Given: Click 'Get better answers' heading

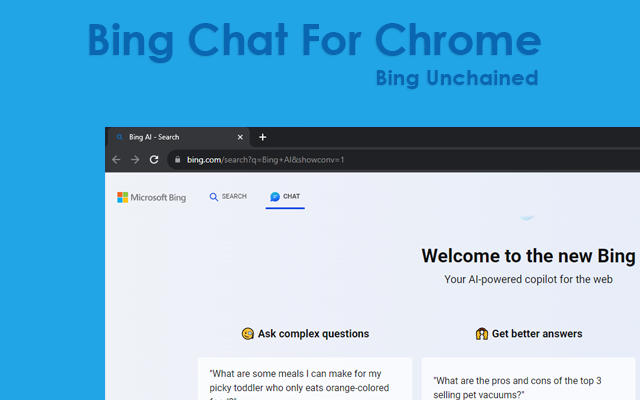Looking at the screenshot, I should click(x=537, y=334).
